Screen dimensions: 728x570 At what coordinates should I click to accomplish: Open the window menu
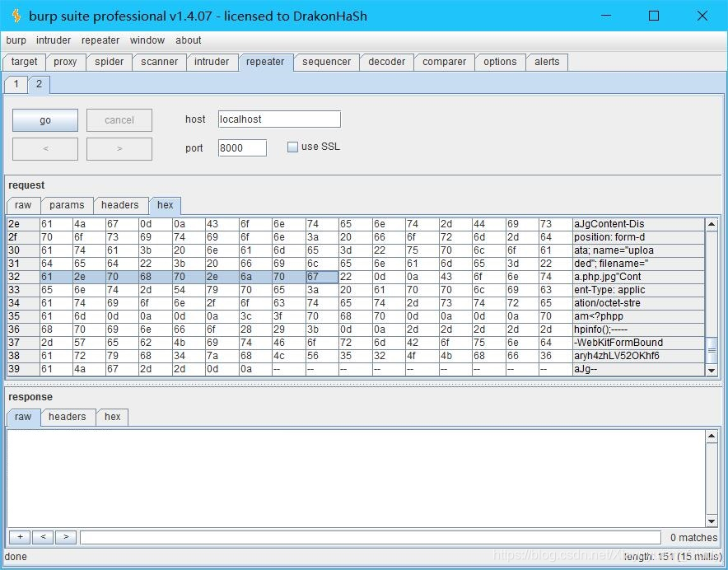click(147, 40)
